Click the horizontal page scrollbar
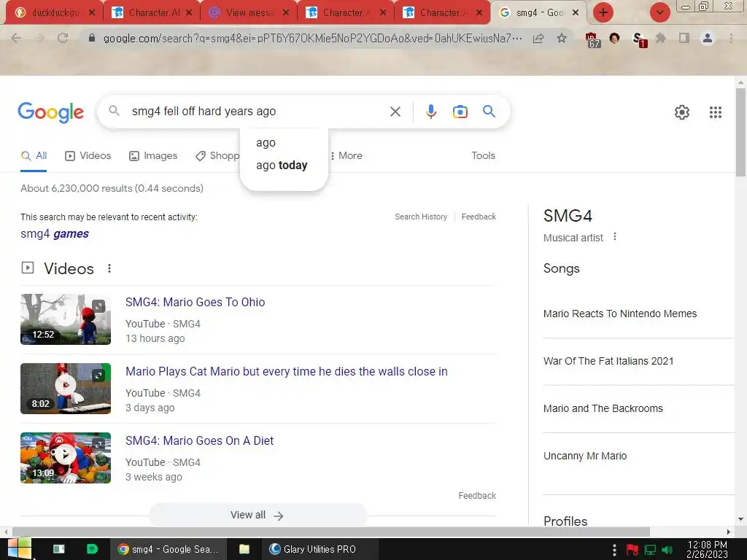Viewport: 747px width, 560px height. (x=330, y=532)
